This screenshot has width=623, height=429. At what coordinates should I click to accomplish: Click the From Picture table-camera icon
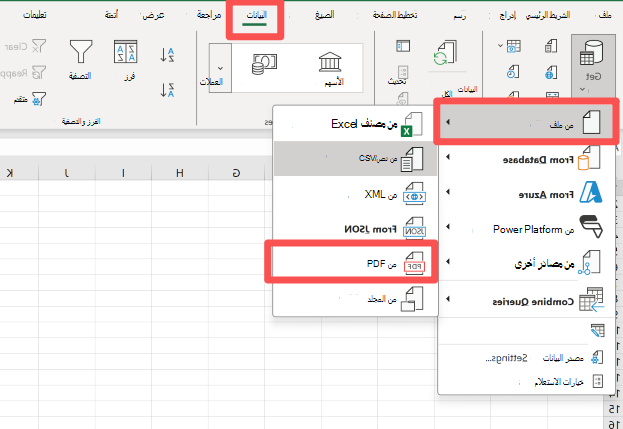[513, 46]
